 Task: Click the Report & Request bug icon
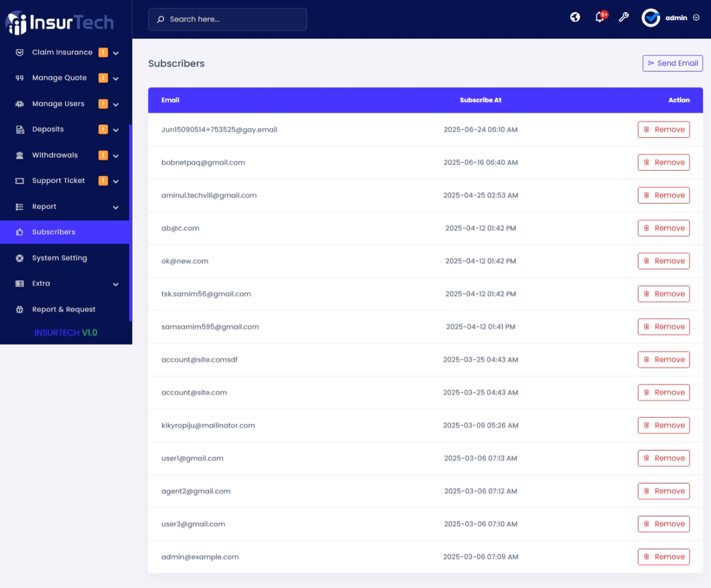click(x=20, y=309)
